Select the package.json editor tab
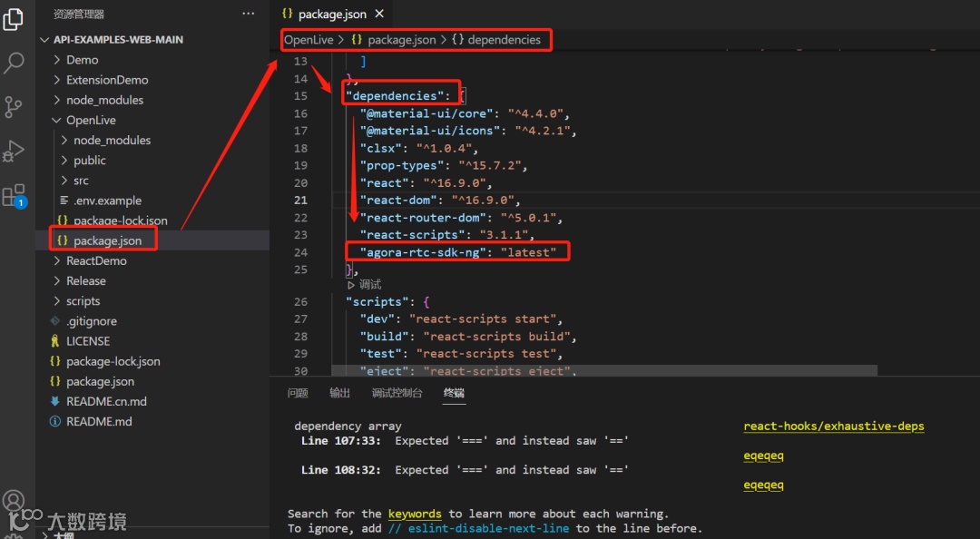 [331, 14]
